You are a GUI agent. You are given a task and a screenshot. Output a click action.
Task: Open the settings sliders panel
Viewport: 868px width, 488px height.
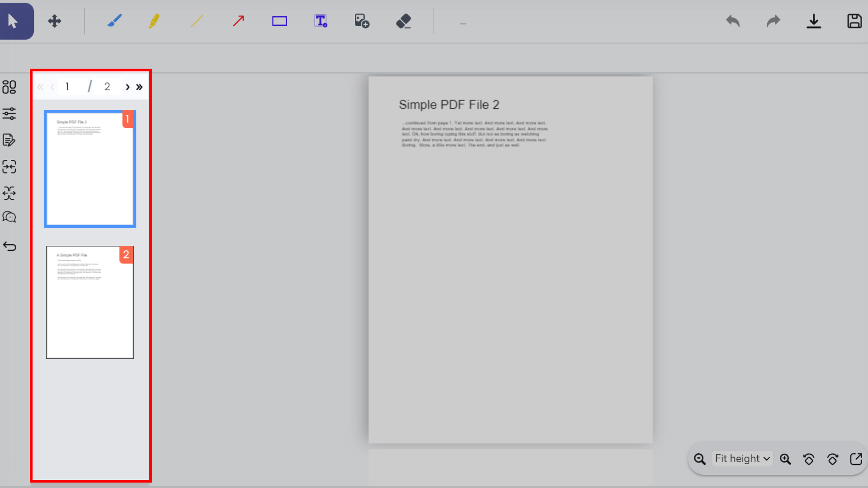[9, 113]
